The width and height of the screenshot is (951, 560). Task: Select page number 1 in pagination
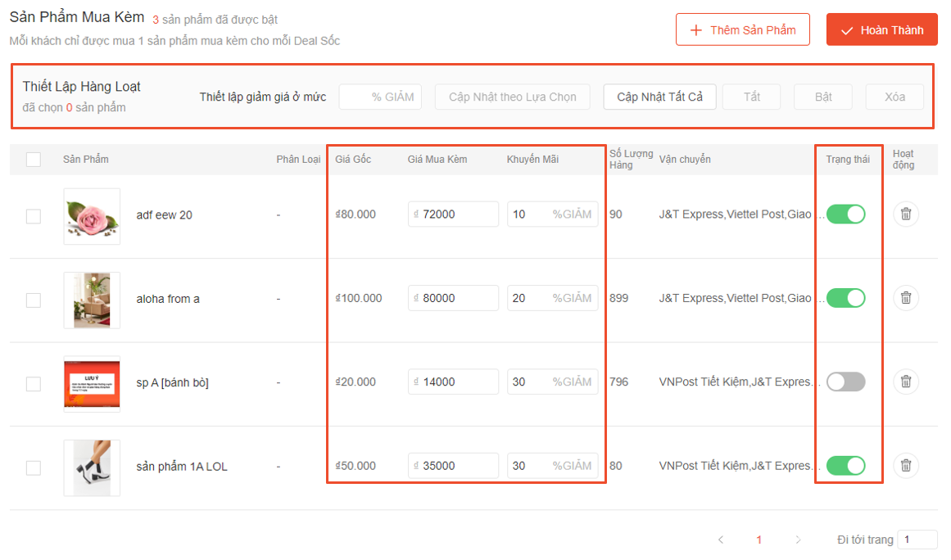click(759, 540)
